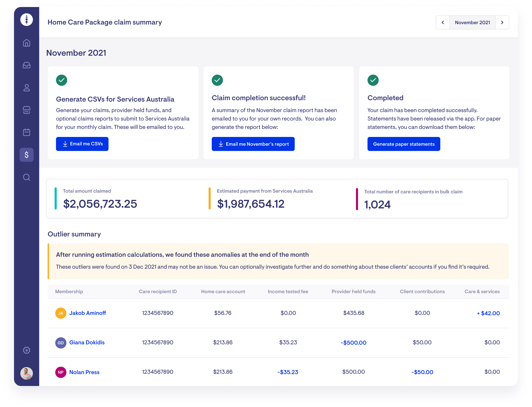Click the search magnifier icon
Image resolution: width=532 pixels, height=407 pixels.
pos(27,177)
